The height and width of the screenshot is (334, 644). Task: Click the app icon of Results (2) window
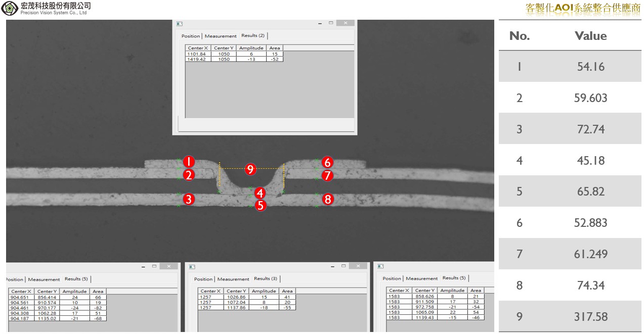tap(179, 23)
